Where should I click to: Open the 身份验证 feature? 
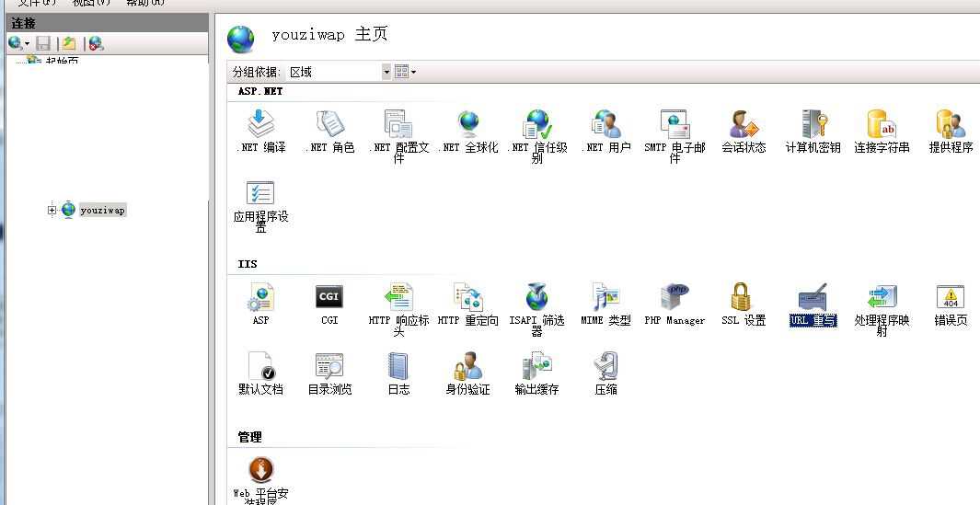(x=468, y=373)
